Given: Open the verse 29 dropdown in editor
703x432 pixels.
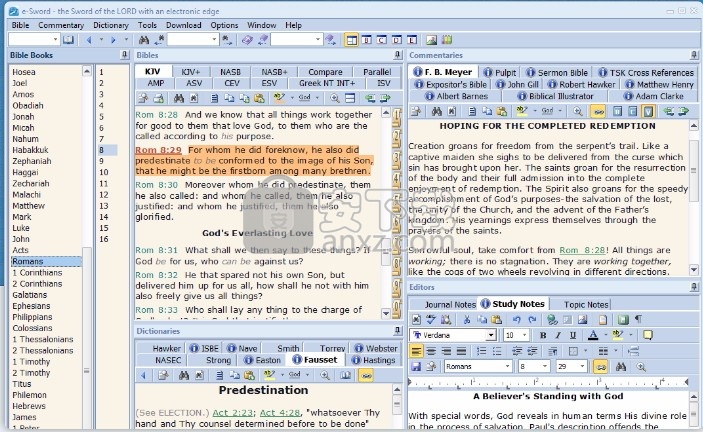Looking at the screenshot, I should tap(582, 367).
